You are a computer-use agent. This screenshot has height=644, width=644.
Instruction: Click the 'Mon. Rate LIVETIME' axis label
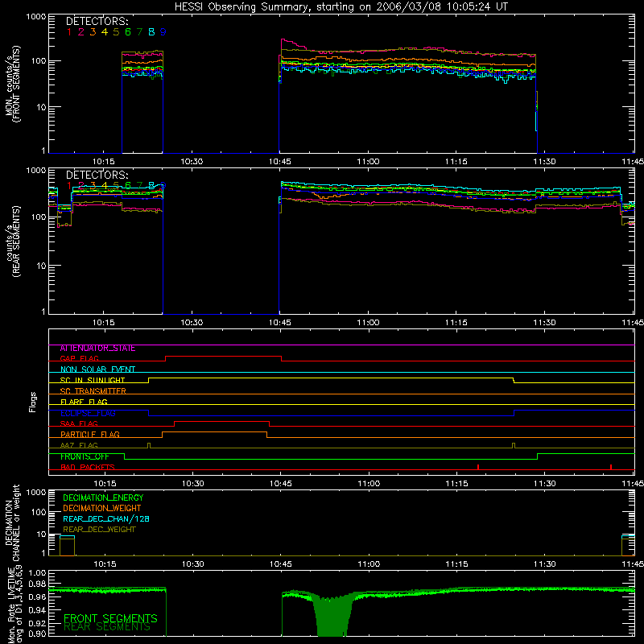point(13,606)
